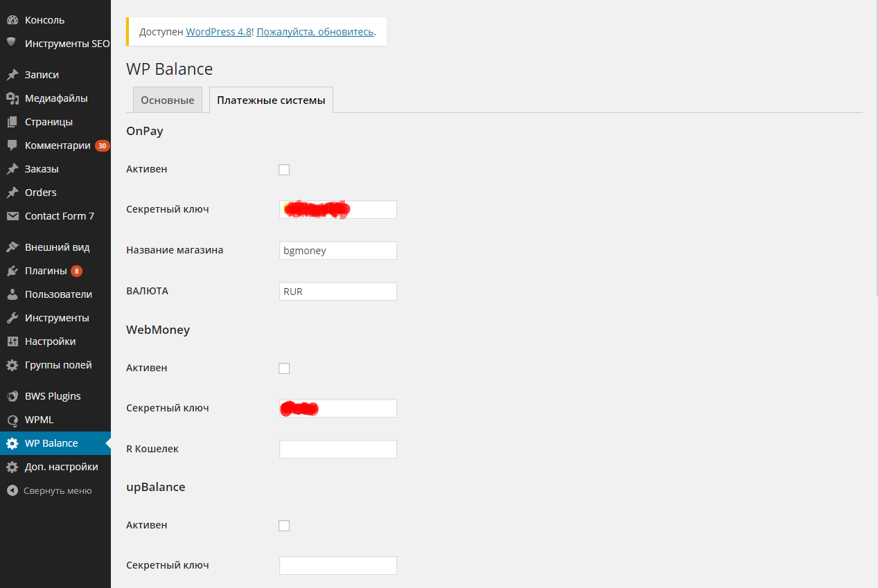Viewport: 878px width, 588px height.
Task: Click the Доп. настройки gear icon
Action: [12, 467]
